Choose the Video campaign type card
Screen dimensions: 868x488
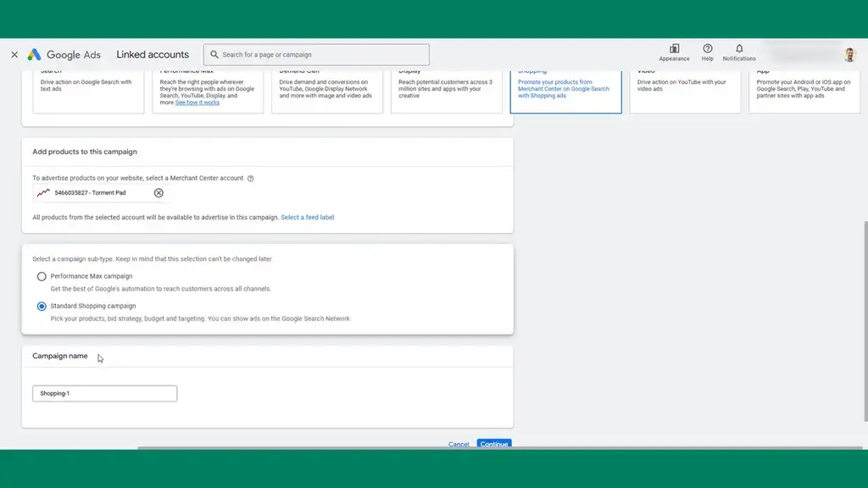(685, 91)
